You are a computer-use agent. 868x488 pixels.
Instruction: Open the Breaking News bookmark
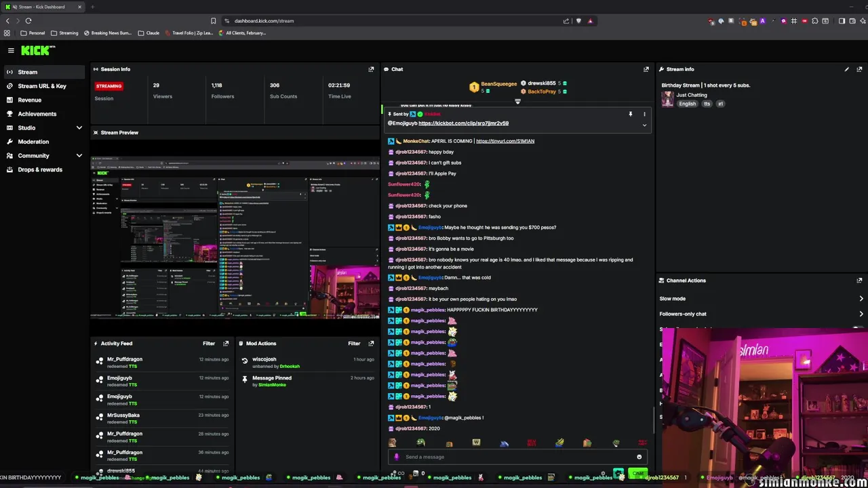coord(108,33)
